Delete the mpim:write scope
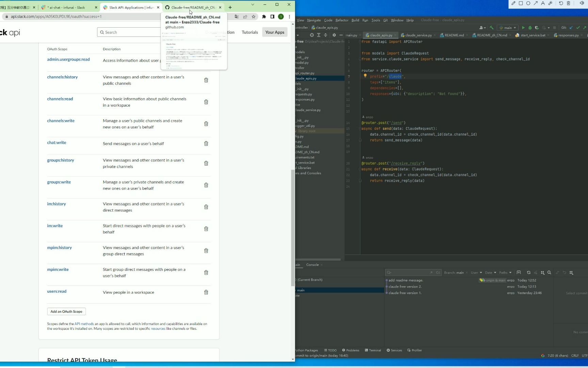This screenshot has width=588, height=368. (x=206, y=272)
